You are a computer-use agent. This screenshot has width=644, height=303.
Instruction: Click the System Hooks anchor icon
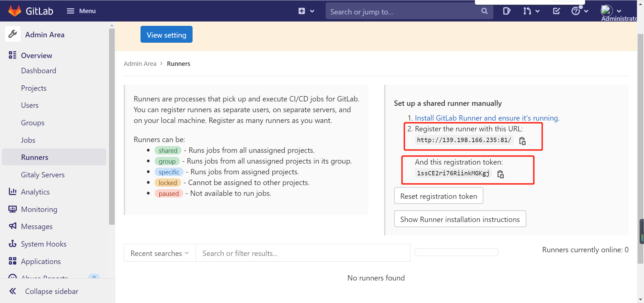click(12, 244)
